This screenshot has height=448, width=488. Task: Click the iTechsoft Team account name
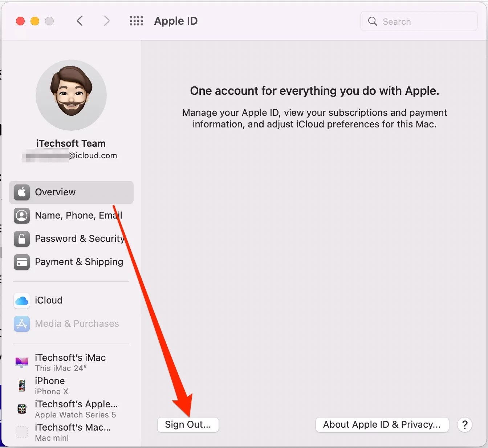[x=71, y=143]
